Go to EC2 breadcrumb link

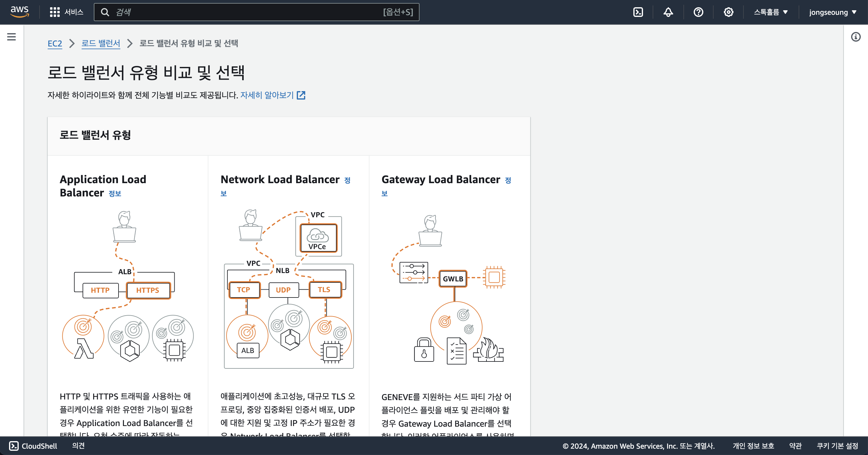pos(55,43)
